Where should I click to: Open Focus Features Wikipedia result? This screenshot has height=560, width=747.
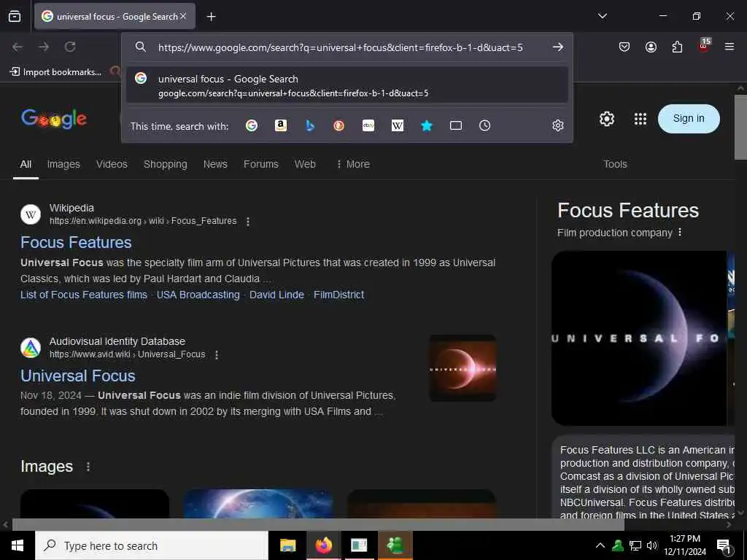[76, 242]
